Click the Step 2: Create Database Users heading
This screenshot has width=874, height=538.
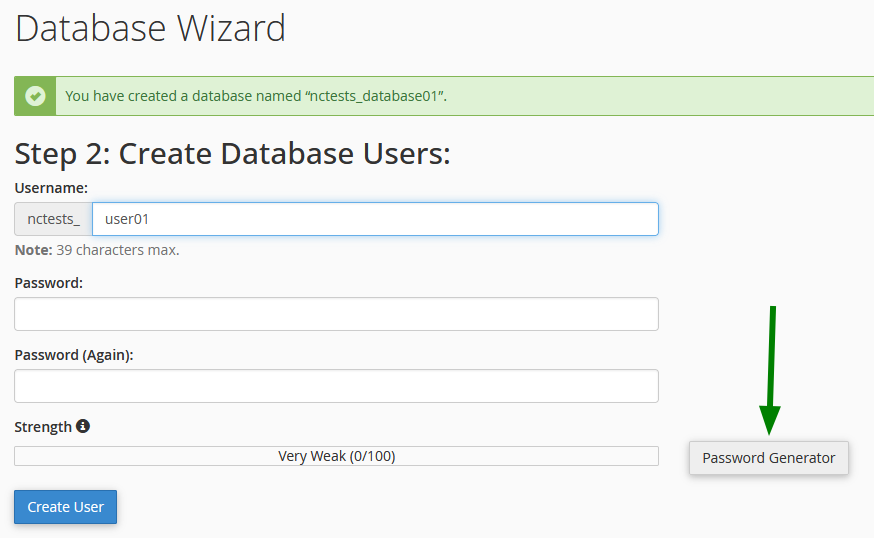point(232,154)
